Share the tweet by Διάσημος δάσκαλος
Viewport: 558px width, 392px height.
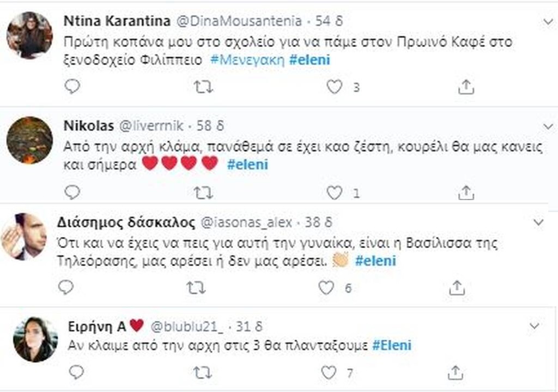tap(458, 287)
